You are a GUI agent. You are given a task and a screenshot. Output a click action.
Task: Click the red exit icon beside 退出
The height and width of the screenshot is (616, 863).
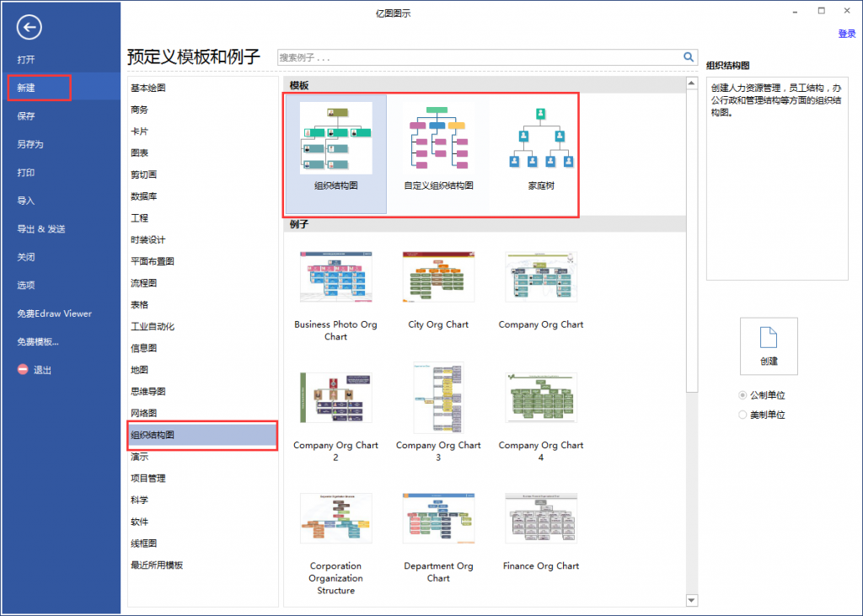23,369
